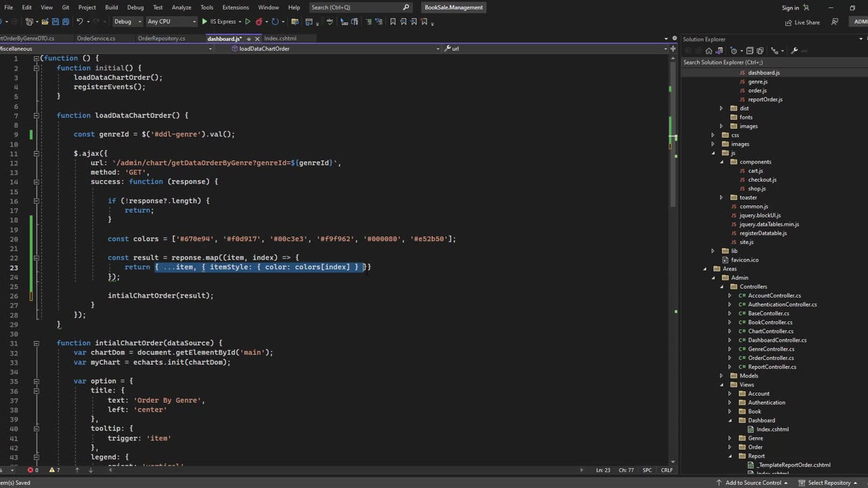
Task: Click the New Project icon in toolbar
Action: coord(28,22)
